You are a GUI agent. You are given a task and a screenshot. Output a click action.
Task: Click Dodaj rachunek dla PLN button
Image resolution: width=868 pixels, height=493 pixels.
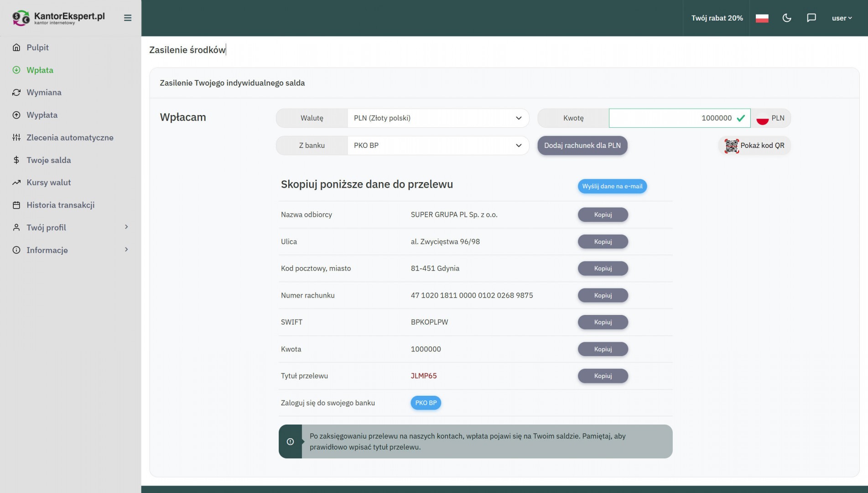(x=582, y=146)
